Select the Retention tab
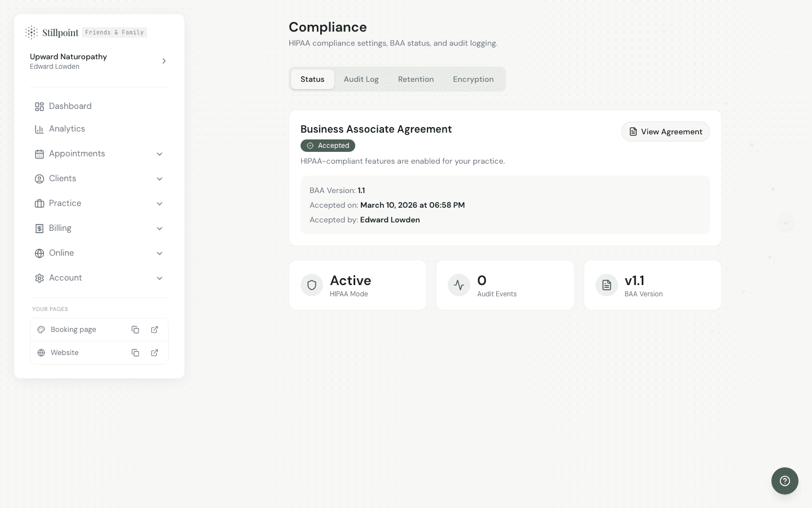The width and height of the screenshot is (812, 508). point(416,79)
